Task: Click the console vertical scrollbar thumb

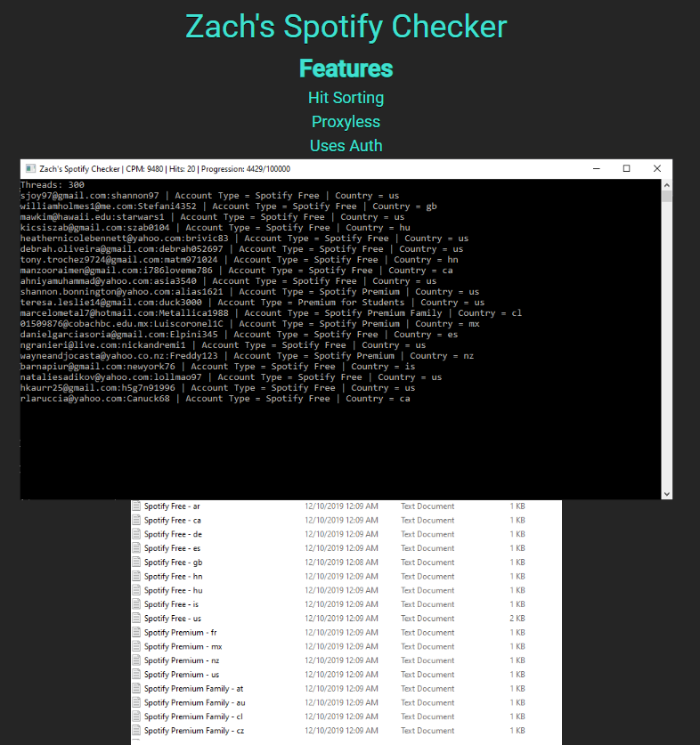Action: click(667, 197)
